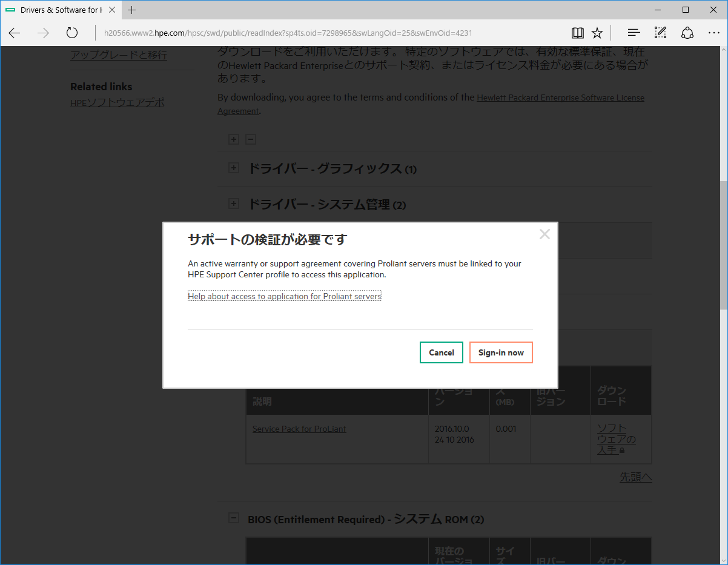Expand all driver categories with plus icon
Image resolution: width=728 pixels, height=565 pixels.
tap(234, 139)
